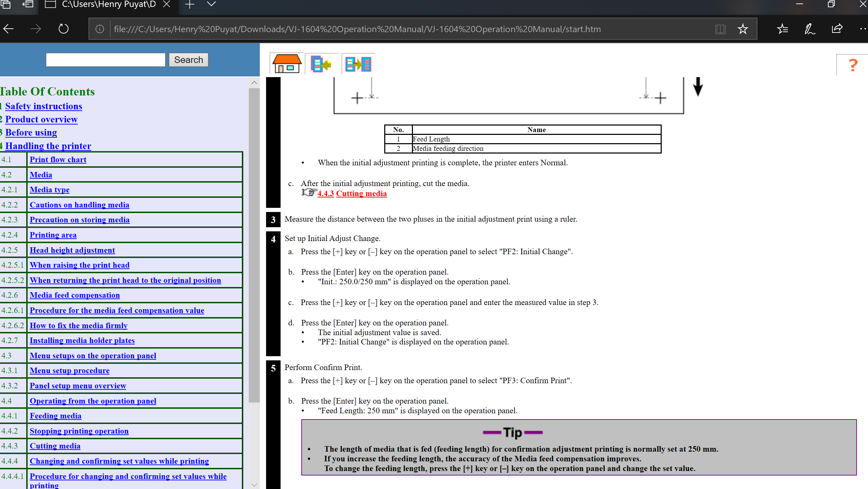Click the Search button
868x489 pixels.
pos(188,60)
